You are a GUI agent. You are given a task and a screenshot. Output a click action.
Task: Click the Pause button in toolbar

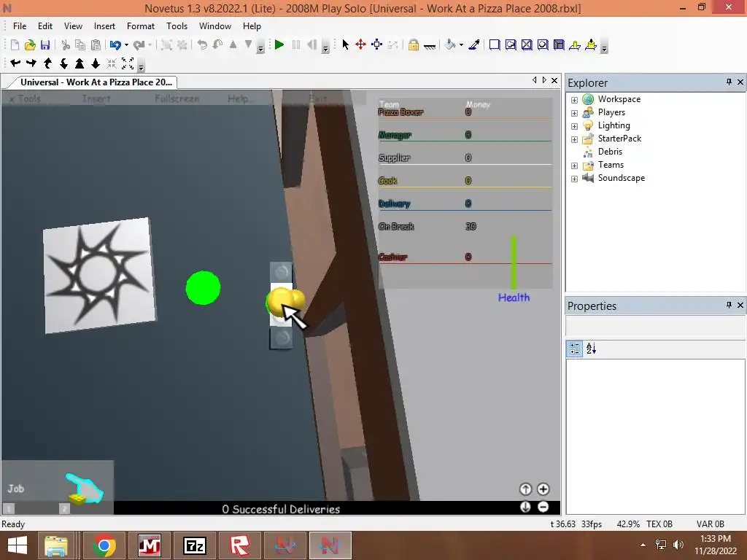point(296,44)
